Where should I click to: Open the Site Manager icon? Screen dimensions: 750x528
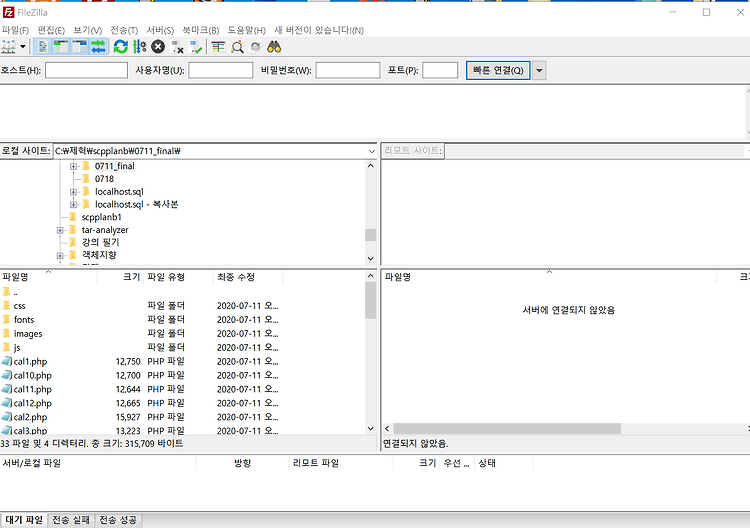coord(9,46)
